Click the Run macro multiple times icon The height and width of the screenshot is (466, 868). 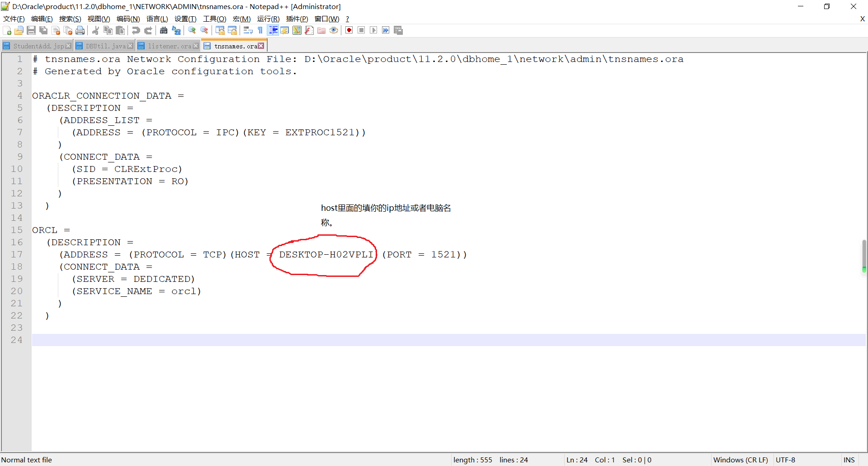click(x=386, y=30)
